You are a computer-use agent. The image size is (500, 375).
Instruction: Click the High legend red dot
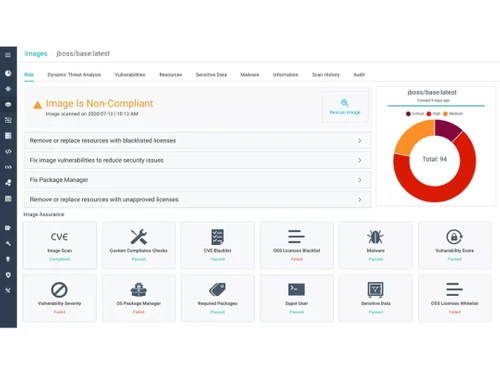tap(429, 114)
